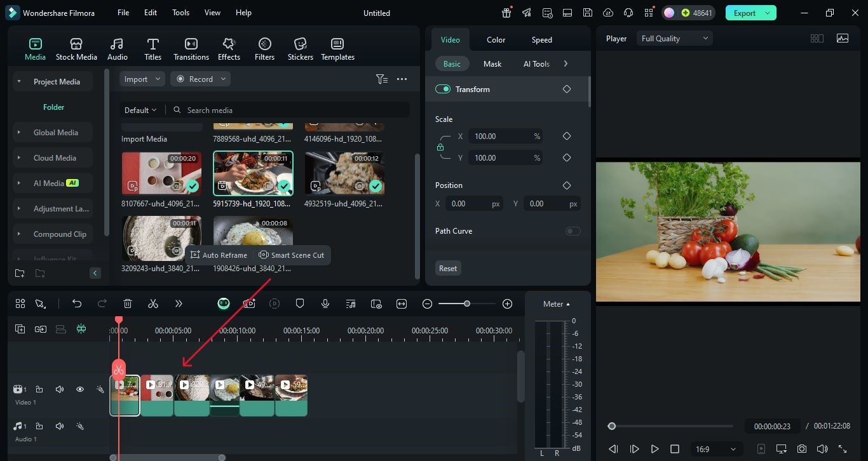Open the File menu

[x=123, y=13]
